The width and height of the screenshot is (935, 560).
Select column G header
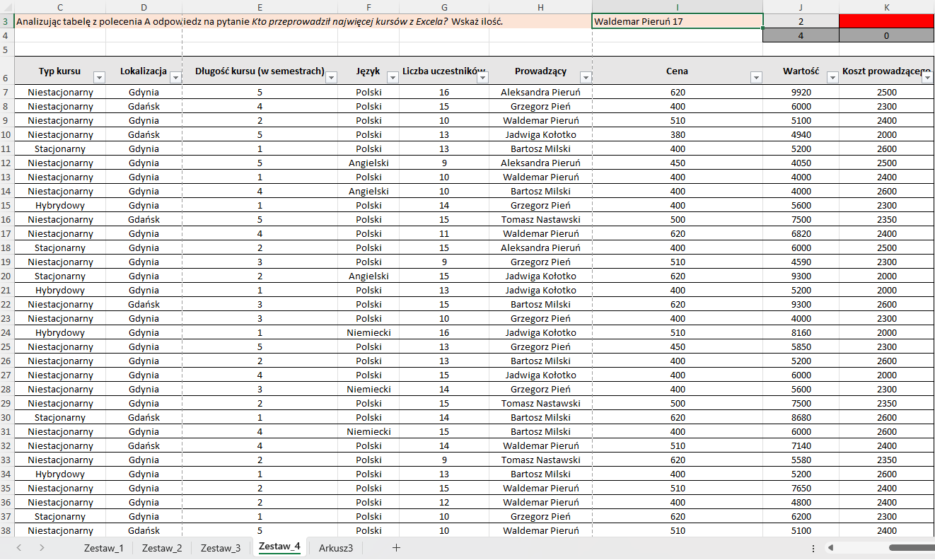click(x=444, y=7)
